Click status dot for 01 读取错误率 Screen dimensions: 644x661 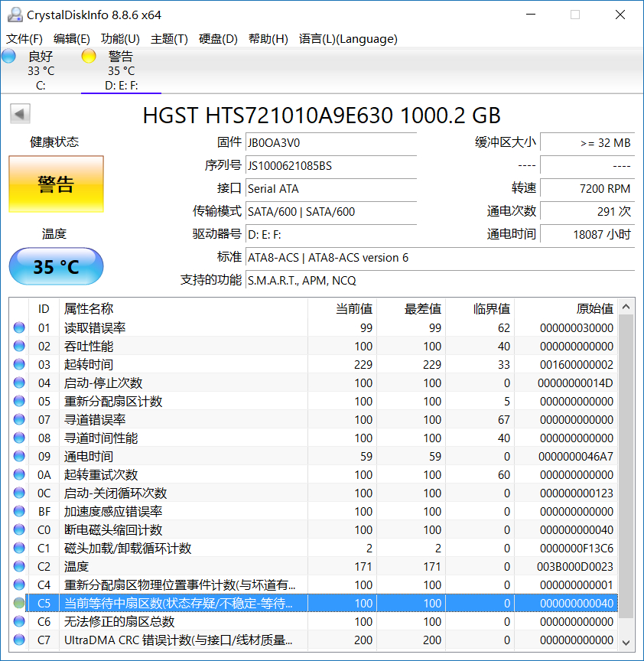pos(19,327)
